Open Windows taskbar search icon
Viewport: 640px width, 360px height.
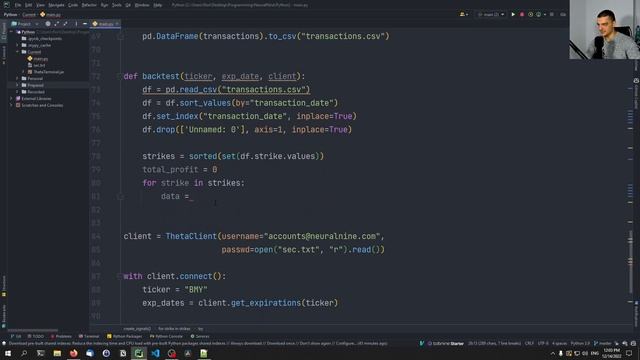24,353
